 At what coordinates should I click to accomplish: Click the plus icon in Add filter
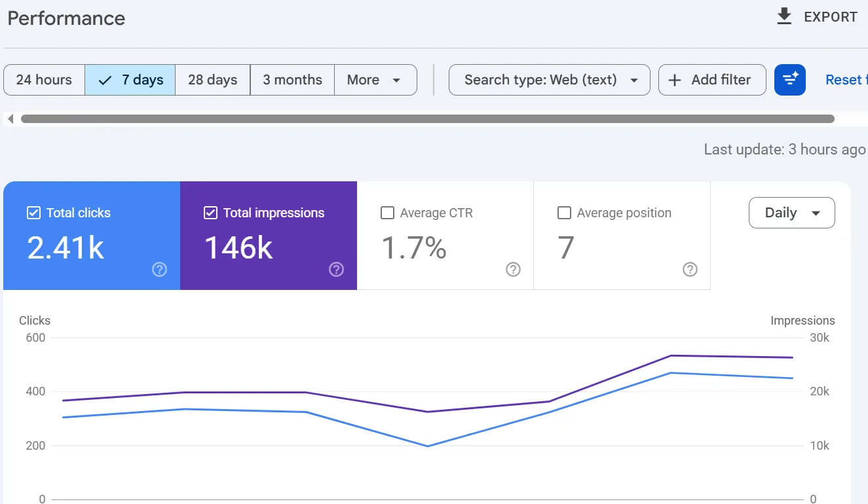(675, 80)
